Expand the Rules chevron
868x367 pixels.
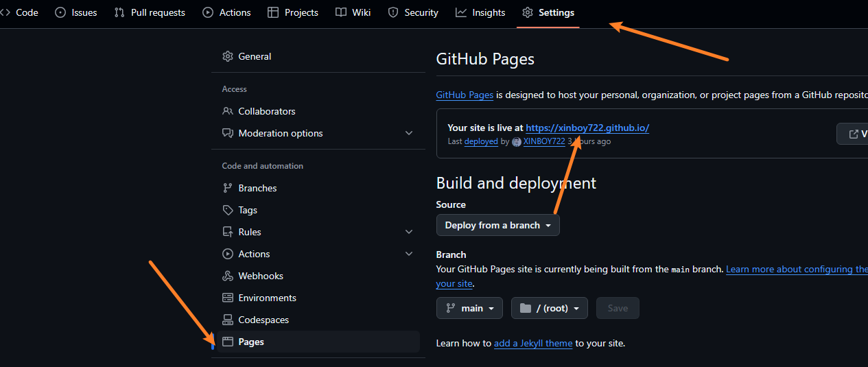click(x=409, y=232)
